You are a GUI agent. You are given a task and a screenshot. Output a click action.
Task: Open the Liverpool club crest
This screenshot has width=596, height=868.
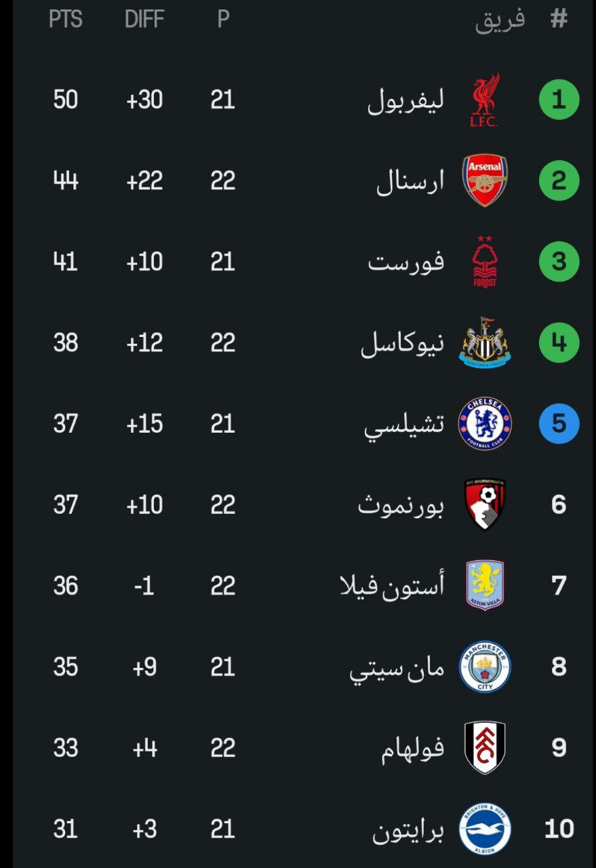(x=485, y=100)
